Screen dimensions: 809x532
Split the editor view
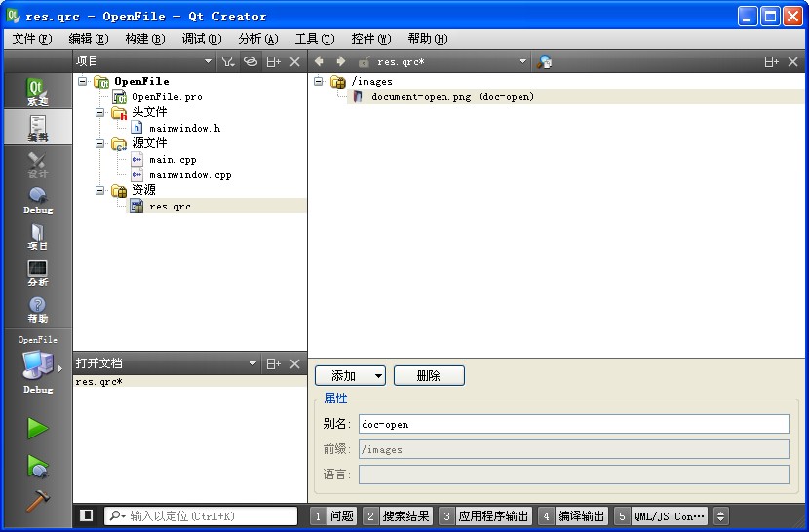point(771,62)
